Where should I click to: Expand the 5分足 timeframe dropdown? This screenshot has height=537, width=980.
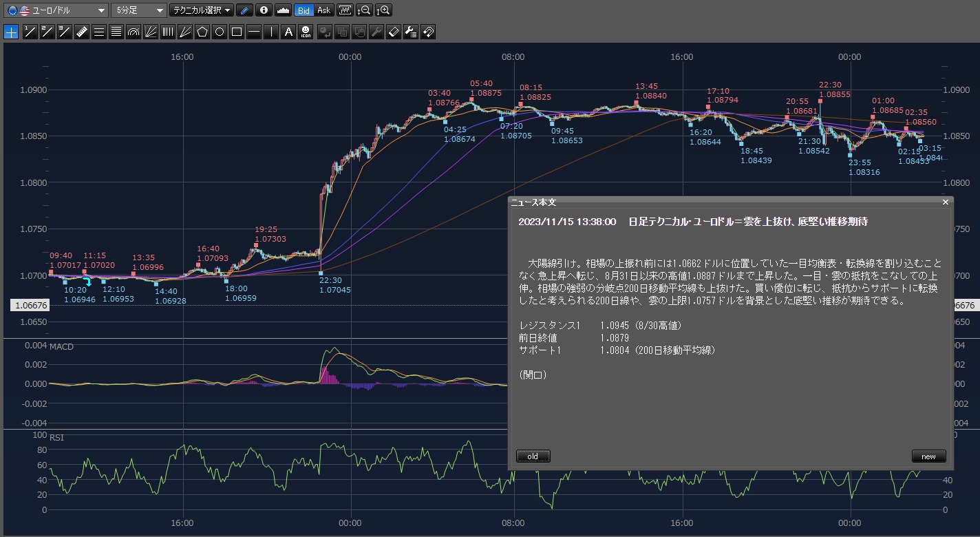pos(138,10)
